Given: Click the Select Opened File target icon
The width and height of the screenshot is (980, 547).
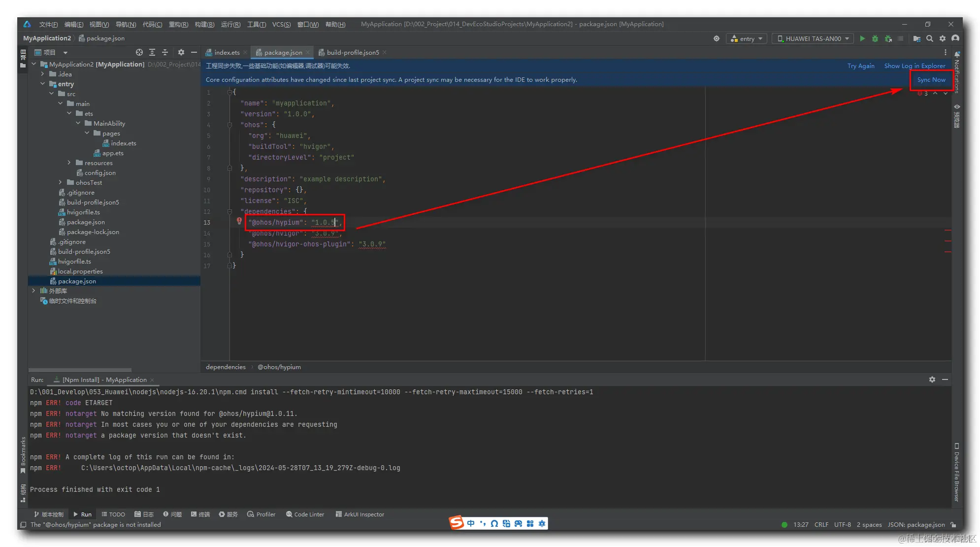Looking at the screenshot, I should 139,52.
